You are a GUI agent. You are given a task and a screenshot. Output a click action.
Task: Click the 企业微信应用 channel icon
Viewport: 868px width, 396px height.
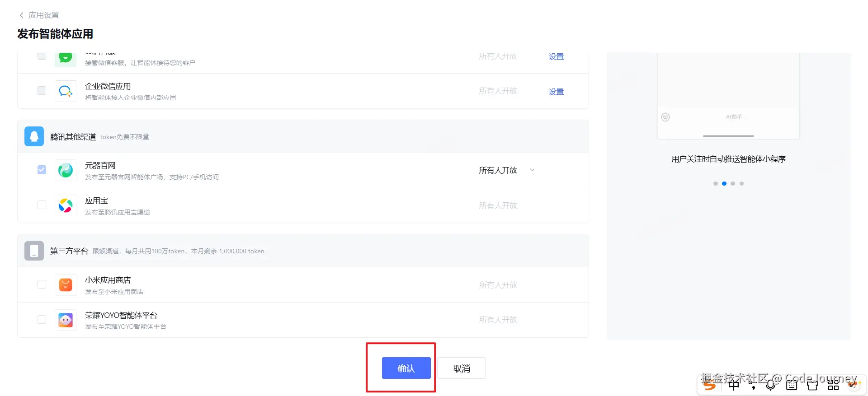pos(66,91)
